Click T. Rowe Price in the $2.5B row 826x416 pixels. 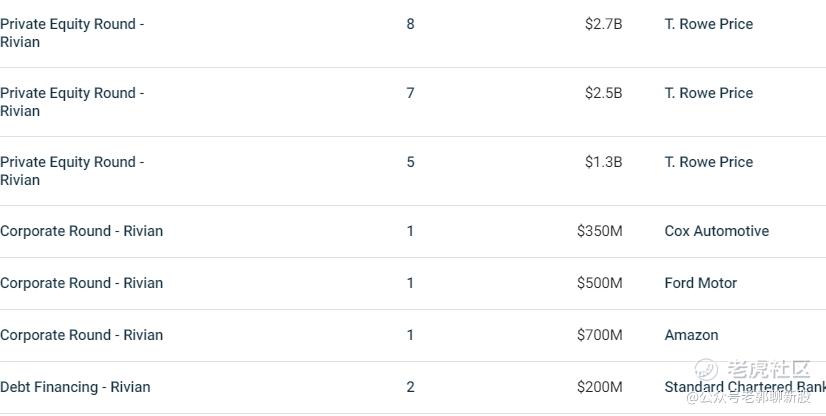(x=709, y=93)
